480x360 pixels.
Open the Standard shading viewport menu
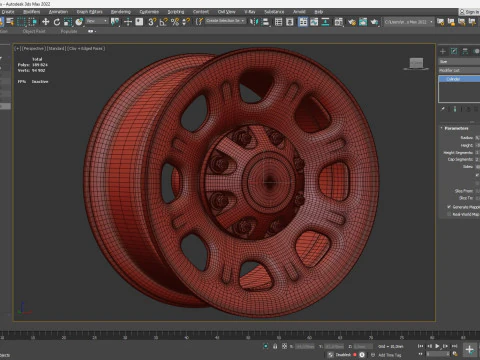tap(56, 49)
